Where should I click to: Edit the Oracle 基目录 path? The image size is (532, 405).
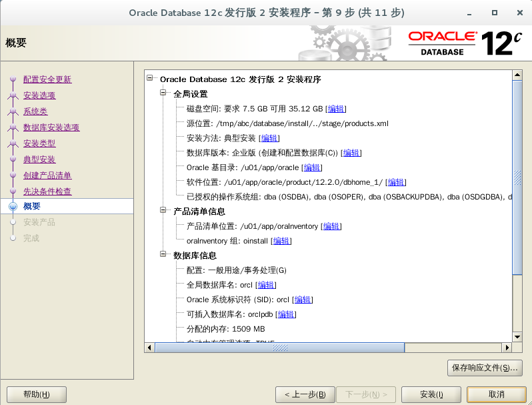312,167
